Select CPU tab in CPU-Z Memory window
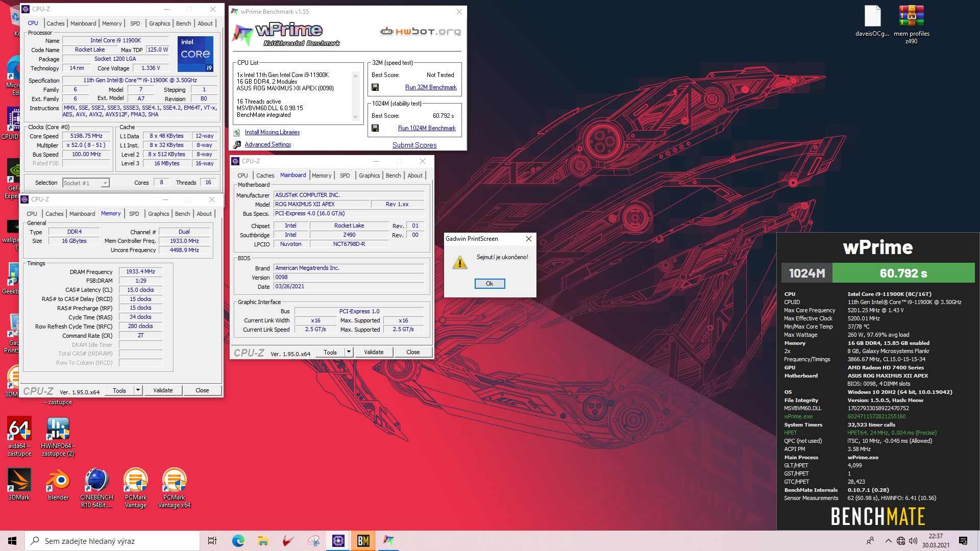Viewport: 980px width, 551px height. coord(32,214)
